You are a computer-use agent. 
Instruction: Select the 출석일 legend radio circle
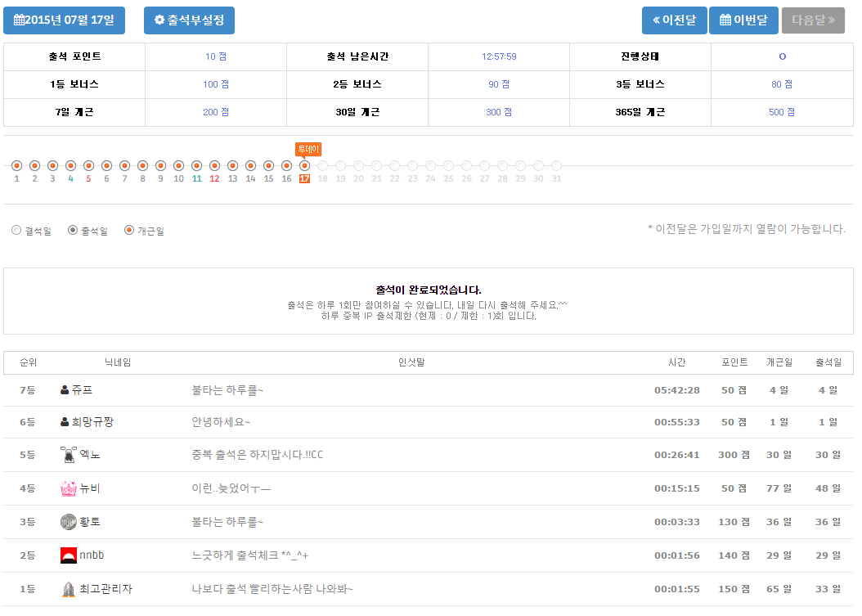(73, 231)
